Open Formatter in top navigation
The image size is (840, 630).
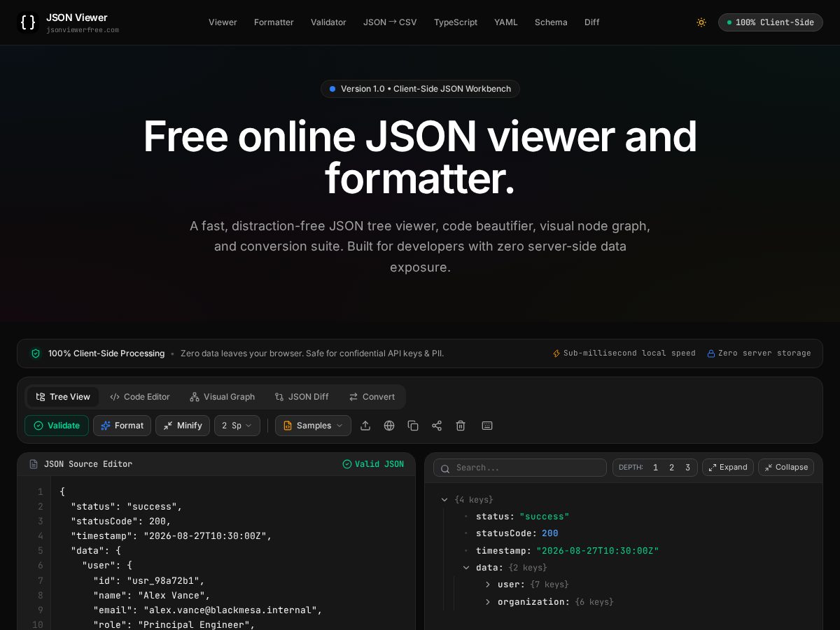coord(274,22)
